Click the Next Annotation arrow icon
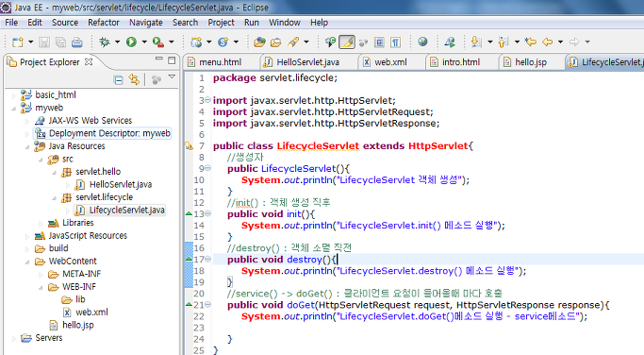Image resolution: width=644 pixels, height=355 pixels. coord(476,42)
